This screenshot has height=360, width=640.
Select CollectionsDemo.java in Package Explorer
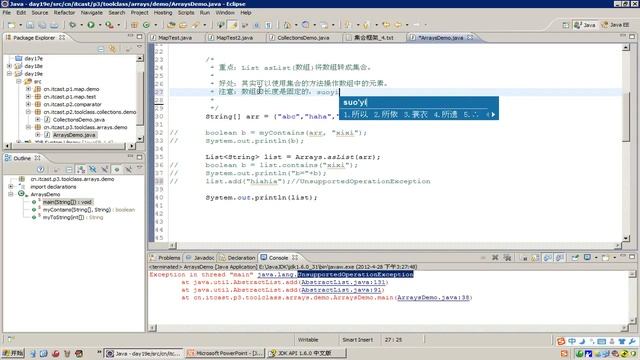[79, 120]
